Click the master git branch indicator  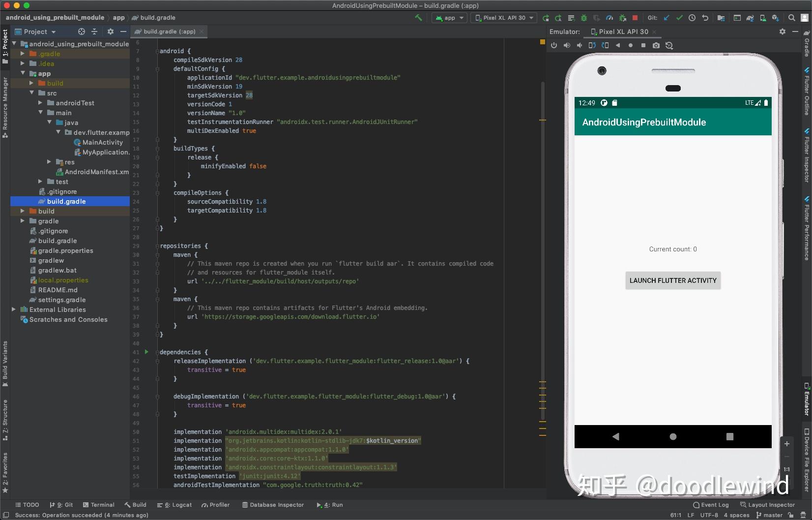[769, 515]
